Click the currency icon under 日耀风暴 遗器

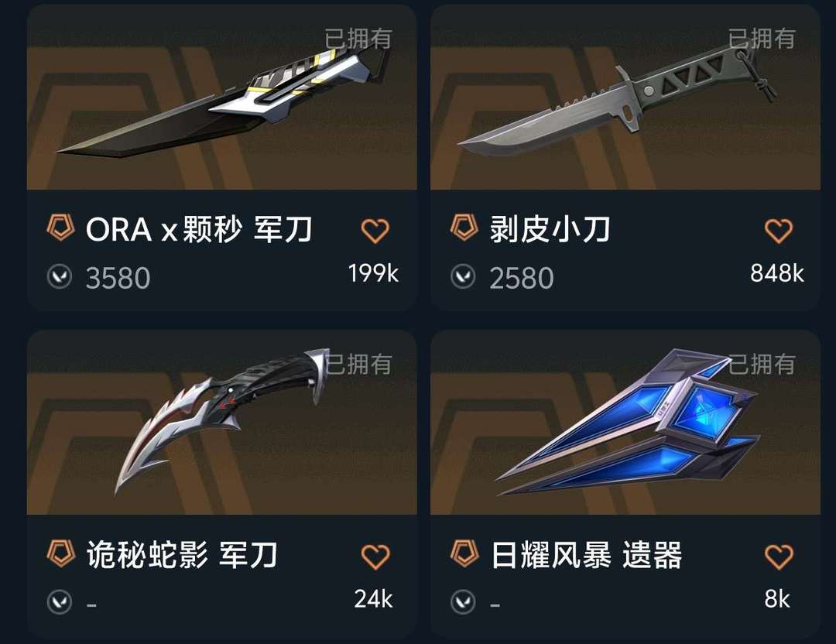[463, 602]
